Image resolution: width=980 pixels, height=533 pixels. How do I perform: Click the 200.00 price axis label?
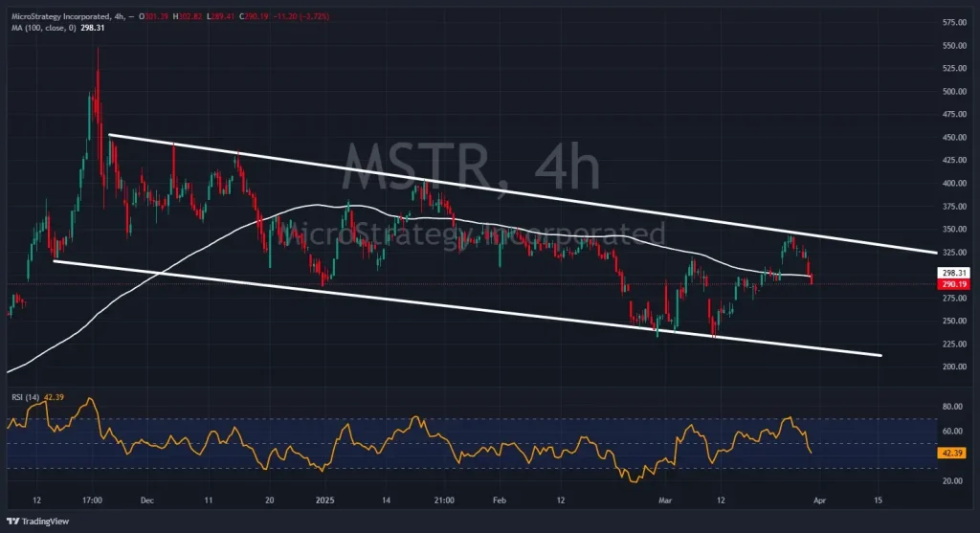pyautogui.click(x=954, y=366)
